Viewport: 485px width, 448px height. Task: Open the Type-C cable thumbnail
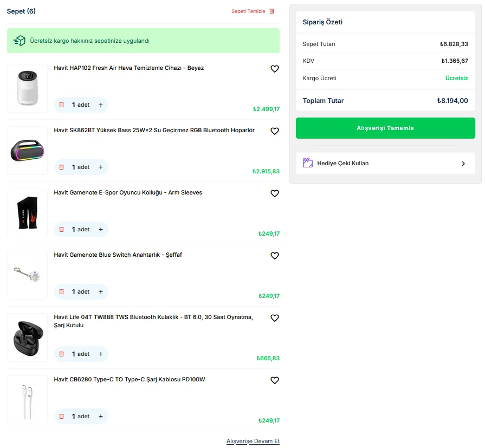[x=27, y=400]
